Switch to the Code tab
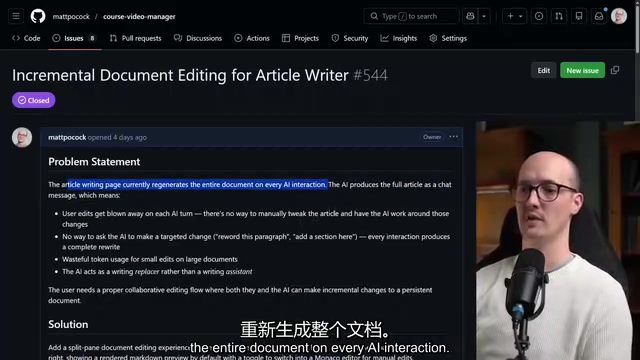Image resolution: width=640 pixels, height=360 pixels. click(x=26, y=38)
